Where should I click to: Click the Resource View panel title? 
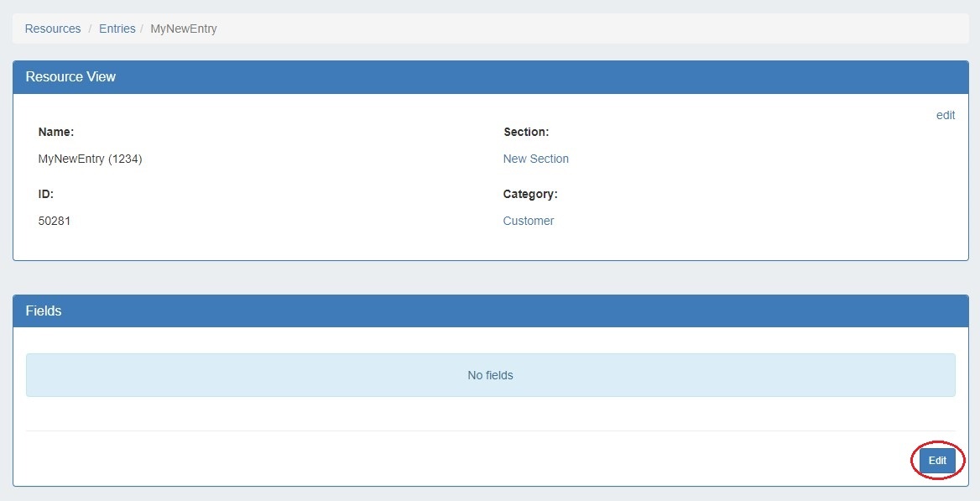tap(70, 76)
